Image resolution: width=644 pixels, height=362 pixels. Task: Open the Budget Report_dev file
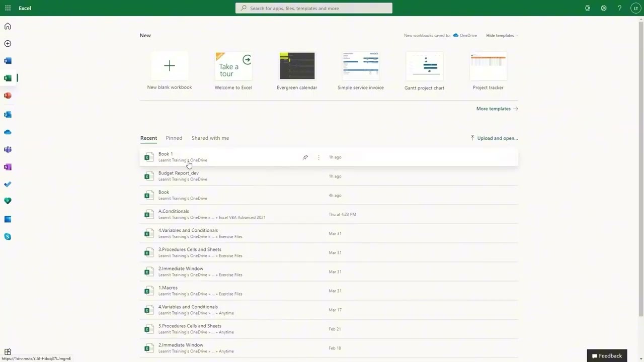[329, 176]
